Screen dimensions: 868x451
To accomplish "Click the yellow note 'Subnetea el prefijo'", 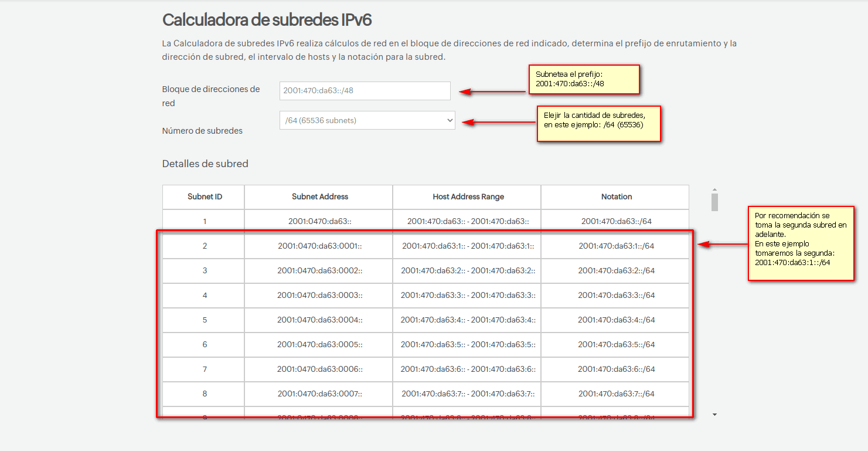I will [x=584, y=79].
